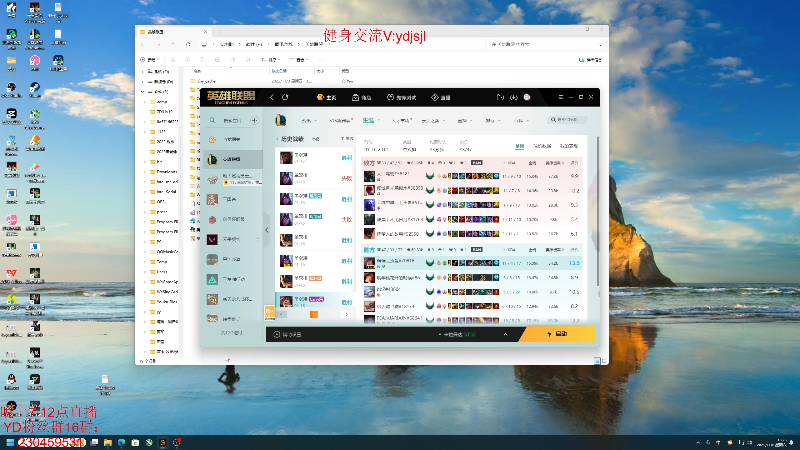Sort losing team by KDA column
Screen dimensions: 800x450
coord(509,163)
